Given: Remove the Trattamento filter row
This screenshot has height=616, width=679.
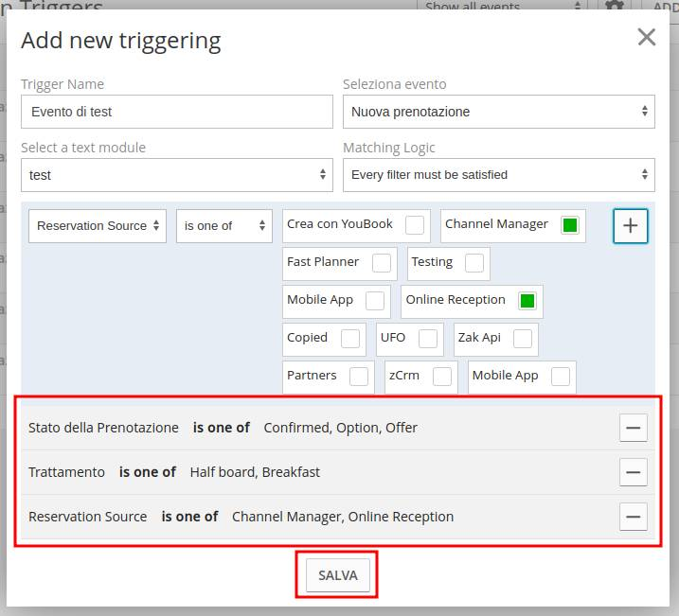Looking at the screenshot, I should tap(634, 472).
